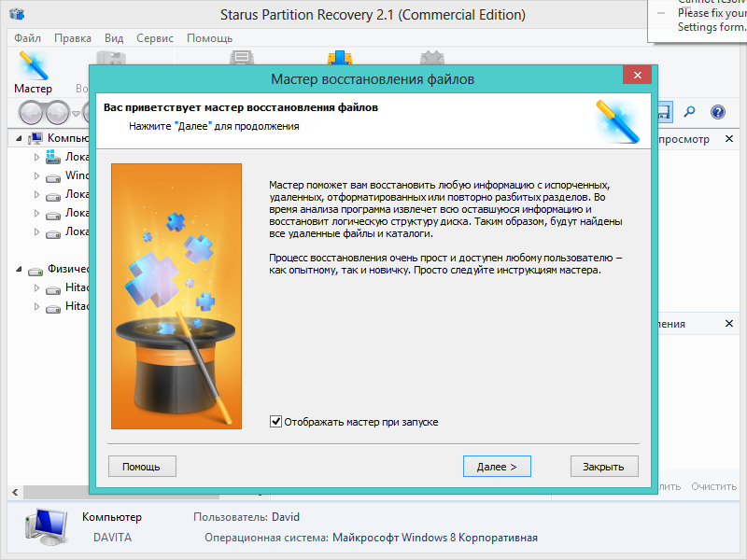
Task: Open the Вид menu
Action: point(114,38)
